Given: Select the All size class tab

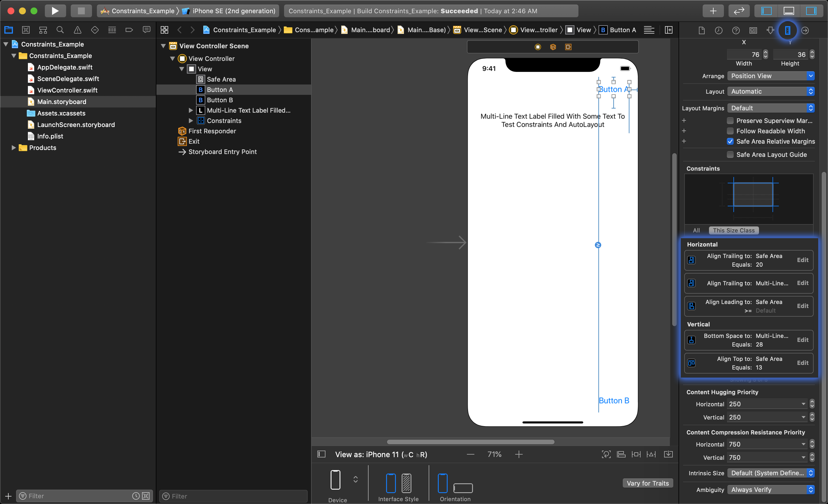Looking at the screenshot, I should pyautogui.click(x=697, y=230).
